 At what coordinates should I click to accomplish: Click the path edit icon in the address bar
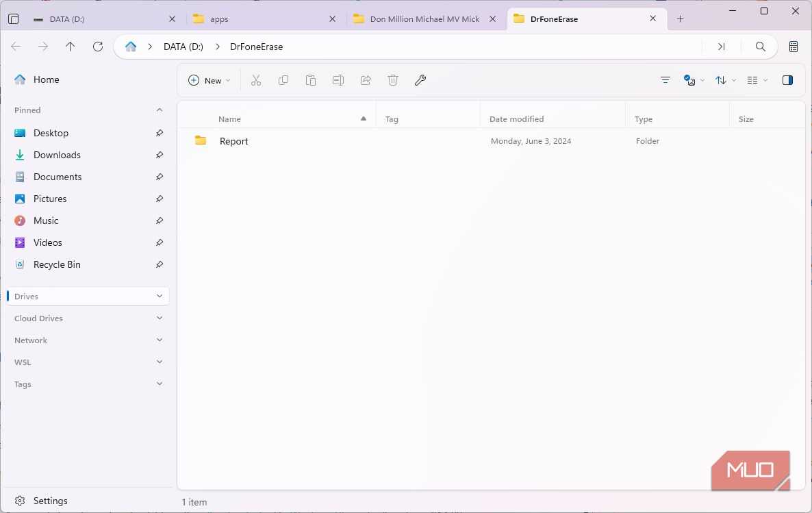(722, 47)
